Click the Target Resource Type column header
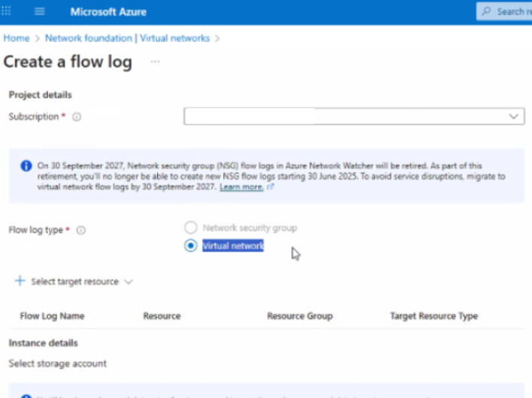532x398 pixels. [434, 316]
